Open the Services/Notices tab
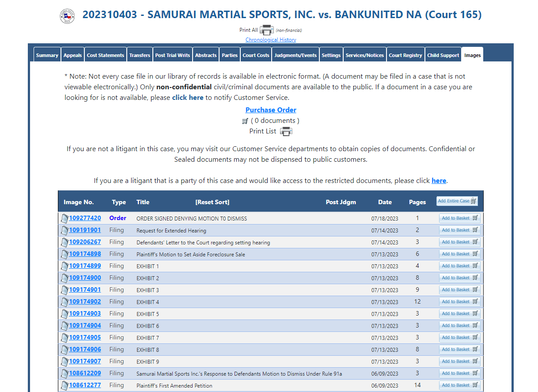Image resolution: width=538 pixels, height=392 pixels. coord(365,55)
